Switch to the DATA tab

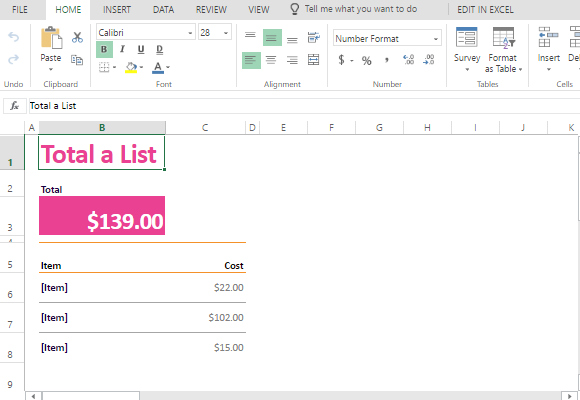pyautogui.click(x=163, y=10)
